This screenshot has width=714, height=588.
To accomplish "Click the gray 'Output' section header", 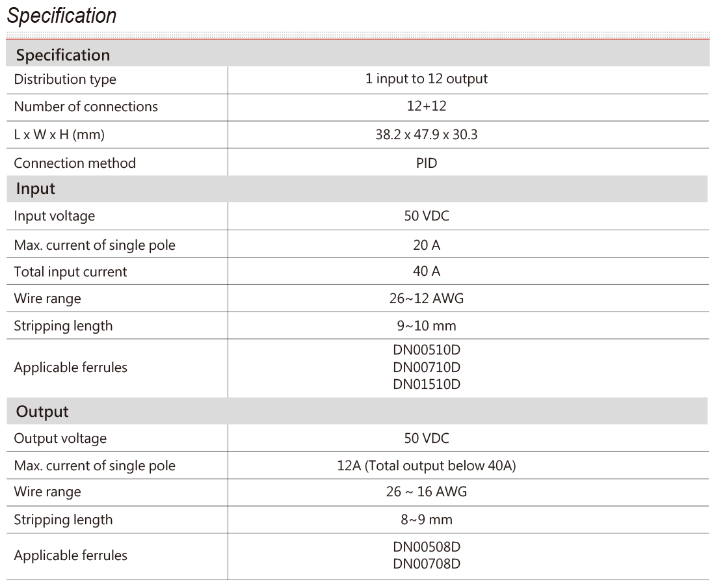I will pos(358,411).
